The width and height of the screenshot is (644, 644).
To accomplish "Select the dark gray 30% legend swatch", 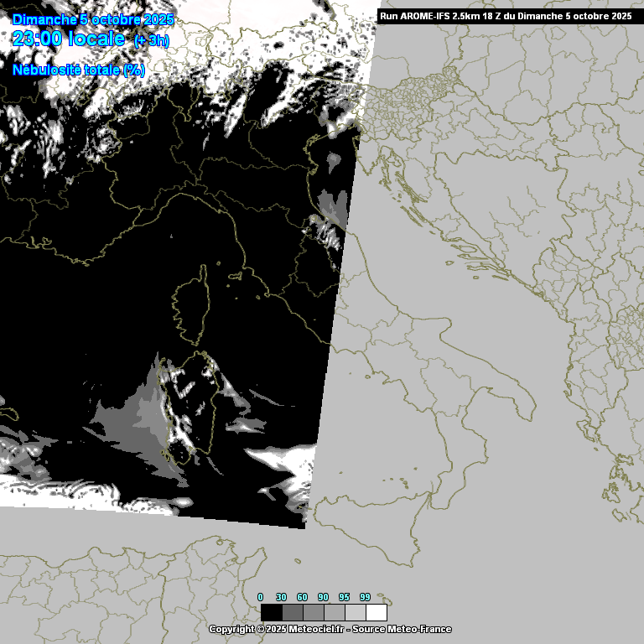I will [x=292, y=612].
